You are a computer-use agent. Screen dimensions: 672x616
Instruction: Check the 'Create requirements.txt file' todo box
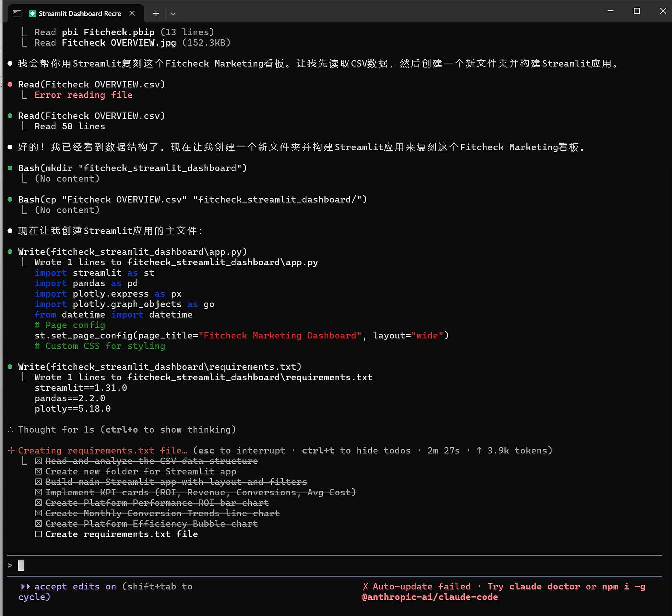pos(38,534)
